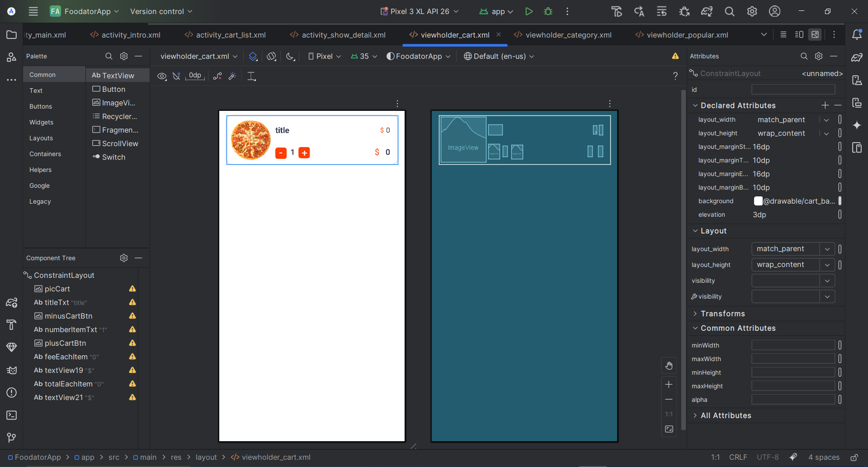Image resolution: width=868 pixels, height=467 pixels.
Task: Open IDE settings gear in title bar
Action: tap(752, 11)
